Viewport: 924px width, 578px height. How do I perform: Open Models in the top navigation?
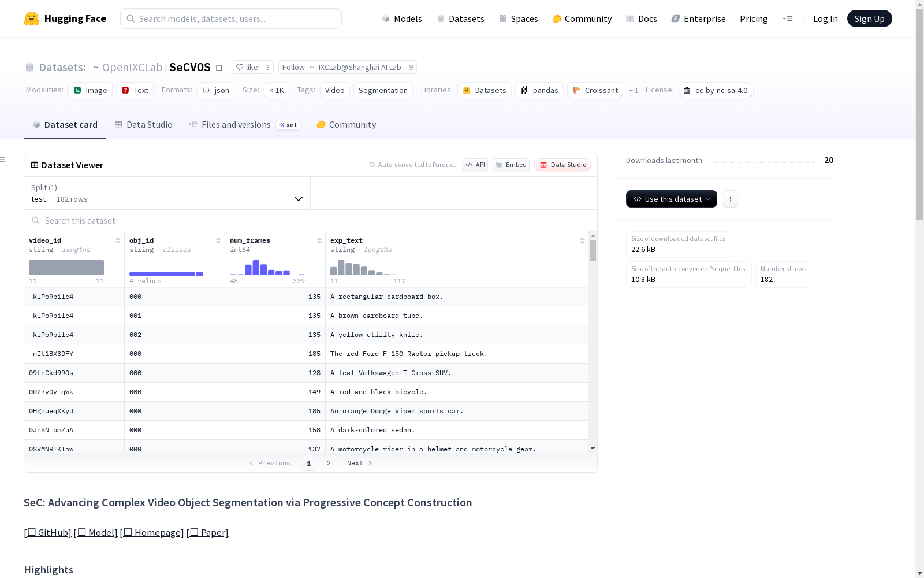[x=402, y=18]
